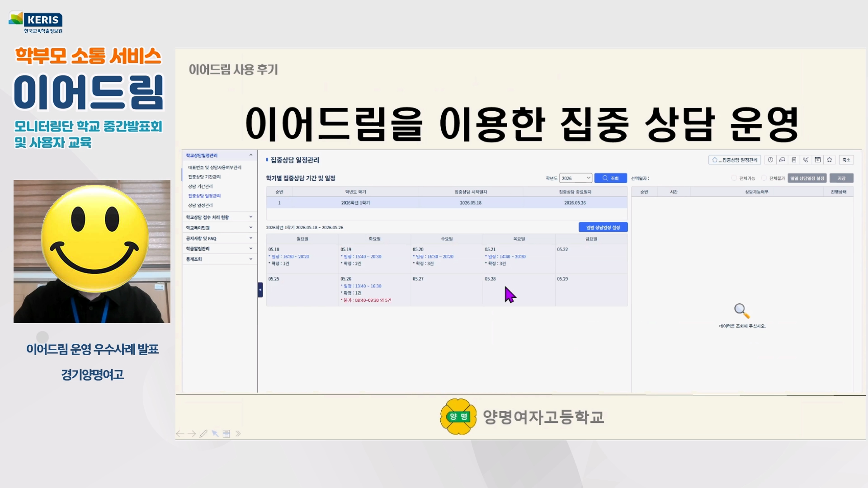Image resolution: width=868 pixels, height=488 pixels.
Task: Open the slide overview icon
Action: click(x=226, y=434)
